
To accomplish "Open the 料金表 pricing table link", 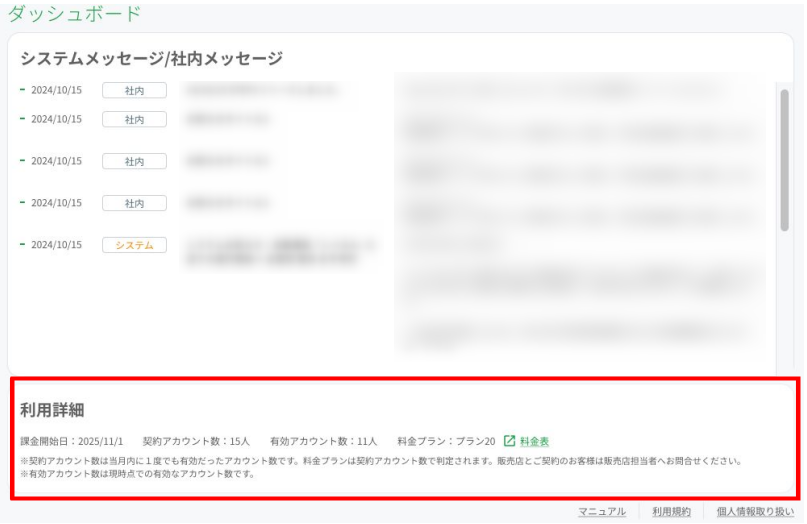I will pos(534,441).
